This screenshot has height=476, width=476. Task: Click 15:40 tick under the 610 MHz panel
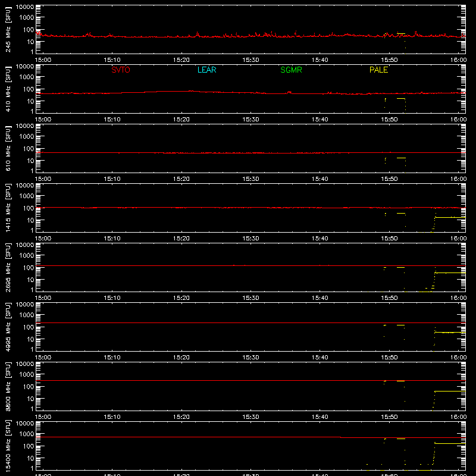(x=320, y=179)
